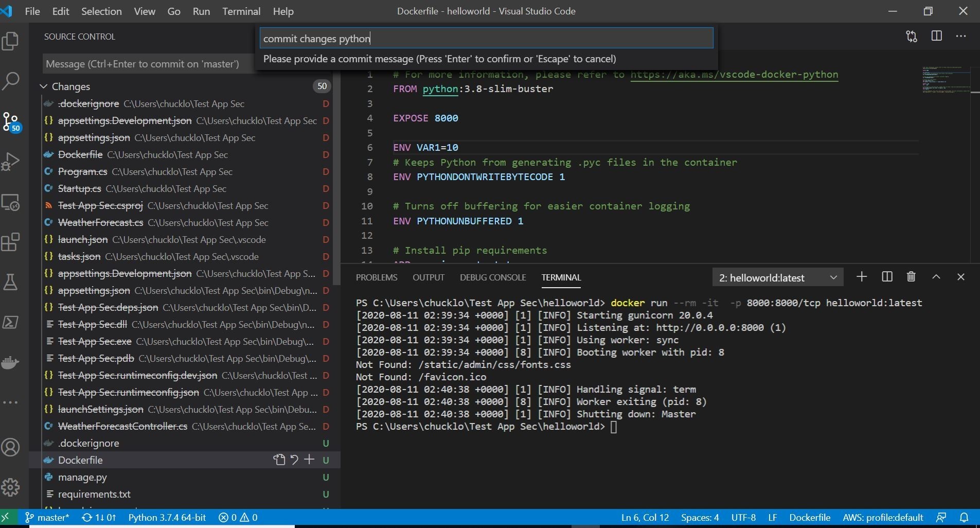Click Spaces: 4 indentation setting
Viewport: 980px width, 528px height.
[x=700, y=517]
